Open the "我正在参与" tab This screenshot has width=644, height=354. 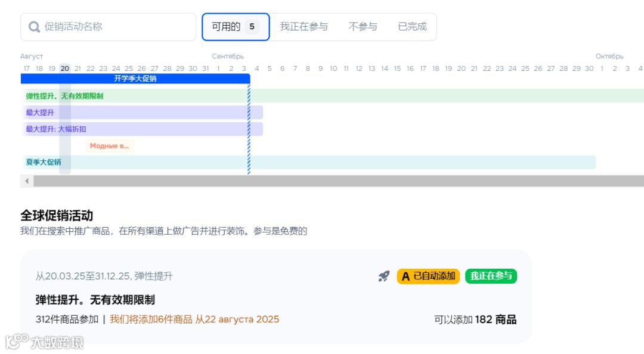tap(305, 26)
